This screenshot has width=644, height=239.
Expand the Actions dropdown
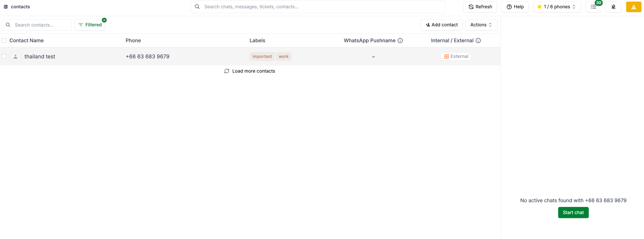point(481,25)
